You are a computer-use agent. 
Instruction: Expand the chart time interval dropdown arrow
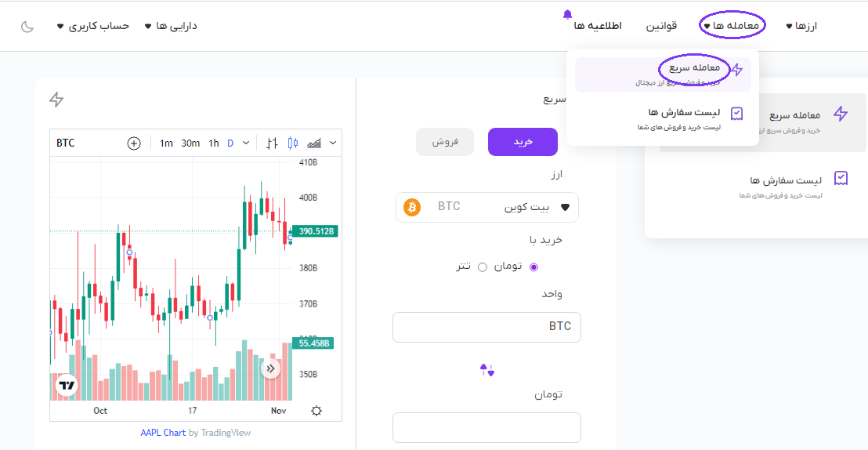(246, 143)
